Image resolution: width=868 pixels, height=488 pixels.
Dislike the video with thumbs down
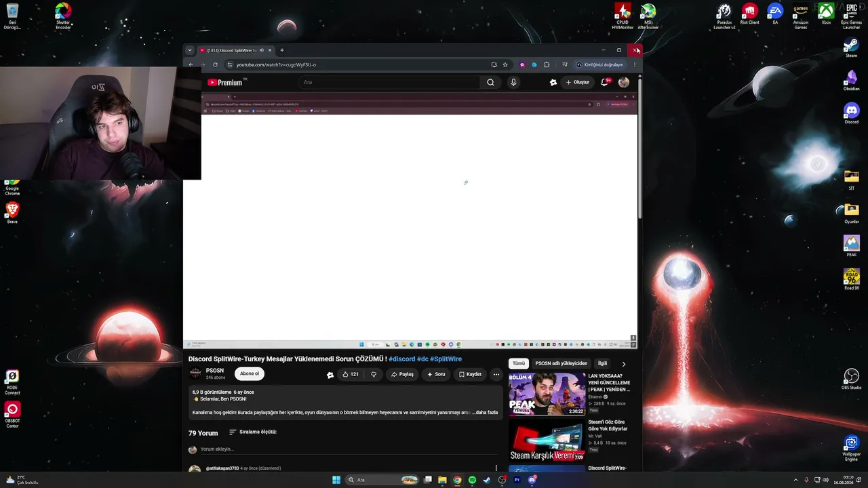[373, 374]
